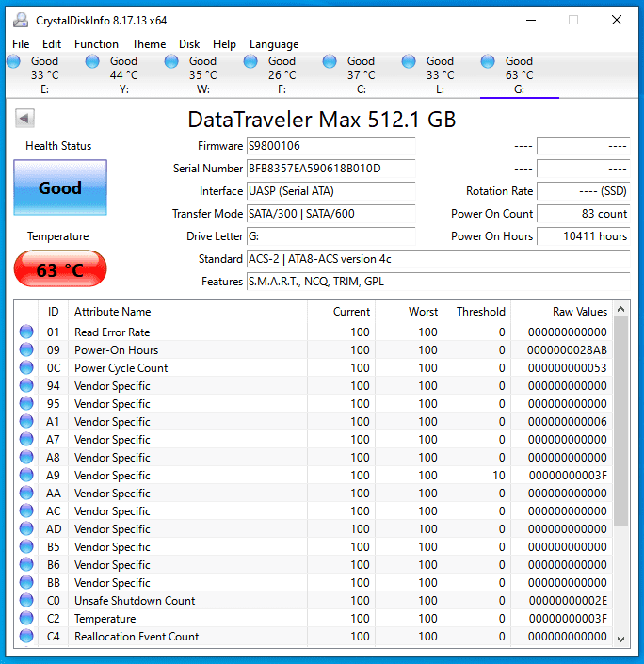Screen dimensions: 644x664
Task: Click status orb for drive L:
Action: pyautogui.click(x=409, y=61)
